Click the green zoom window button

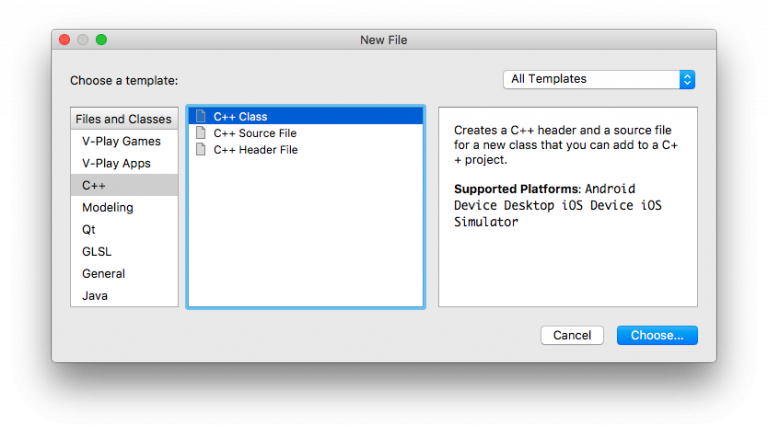tap(101, 40)
